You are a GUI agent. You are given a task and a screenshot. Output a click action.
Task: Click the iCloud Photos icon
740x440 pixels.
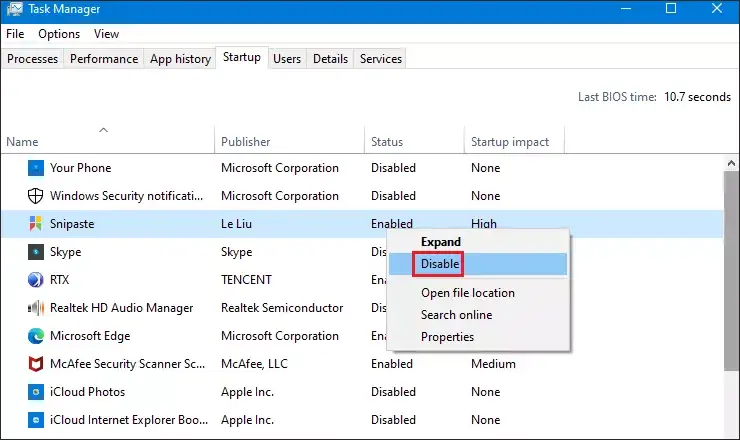[x=35, y=392]
